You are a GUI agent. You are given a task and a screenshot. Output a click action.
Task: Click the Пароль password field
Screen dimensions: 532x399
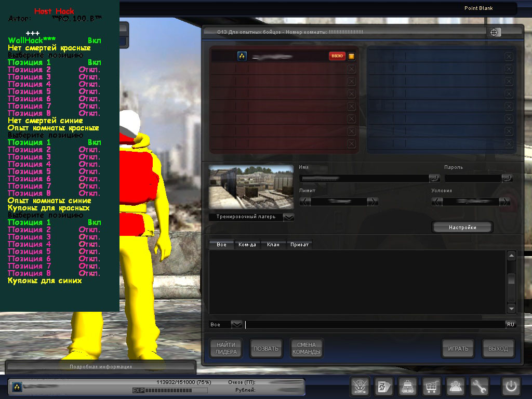pos(473,178)
